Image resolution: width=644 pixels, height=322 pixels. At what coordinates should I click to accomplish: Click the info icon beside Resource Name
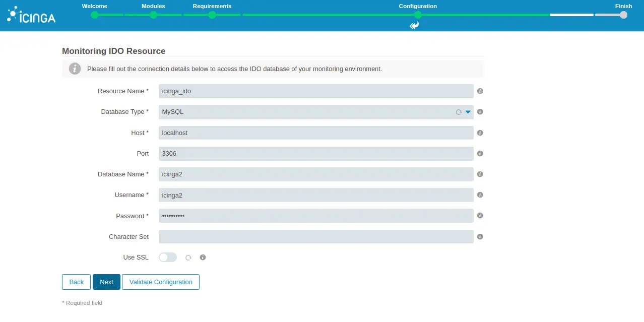tap(480, 91)
